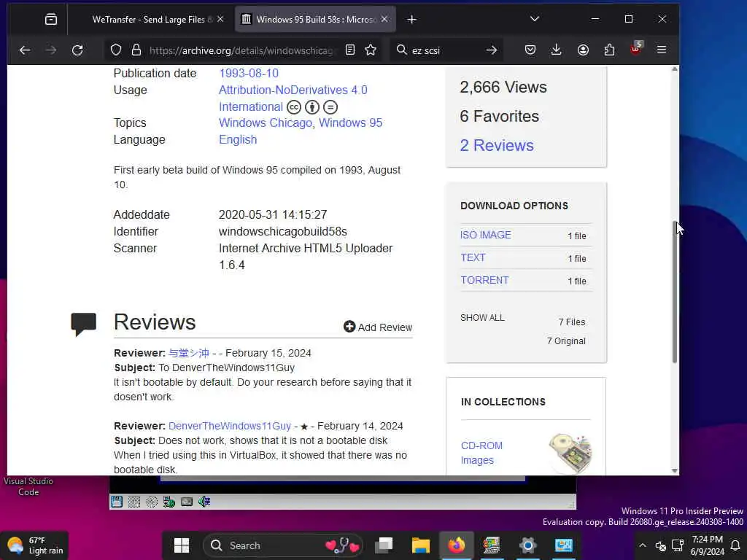Open the Windows 95 topic link
The image size is (747, 560).
[351, 122]
